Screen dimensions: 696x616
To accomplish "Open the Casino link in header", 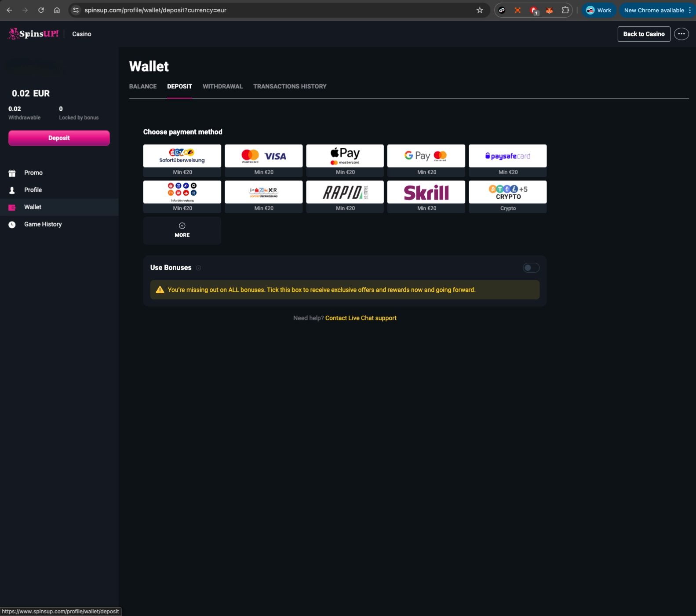I will pos(82,34).
